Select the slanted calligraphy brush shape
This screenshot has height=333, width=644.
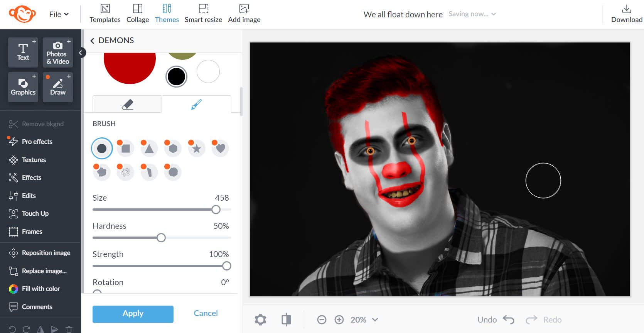(x=149, y=172)
